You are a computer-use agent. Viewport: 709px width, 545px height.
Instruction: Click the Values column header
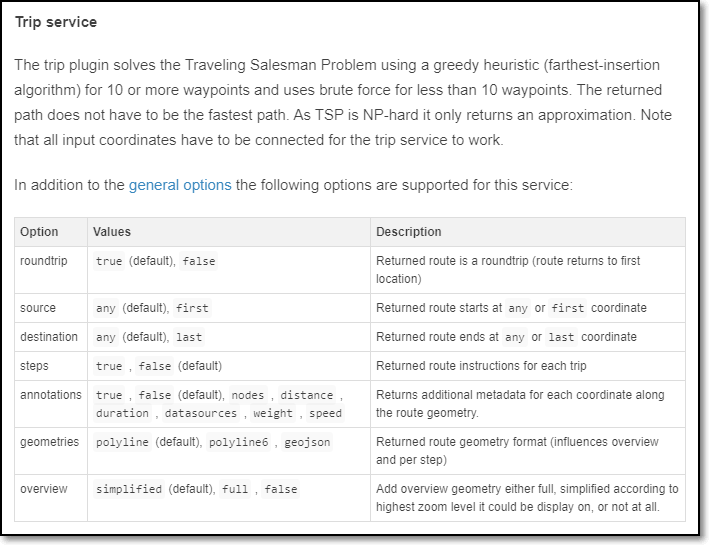pos(112,232)
